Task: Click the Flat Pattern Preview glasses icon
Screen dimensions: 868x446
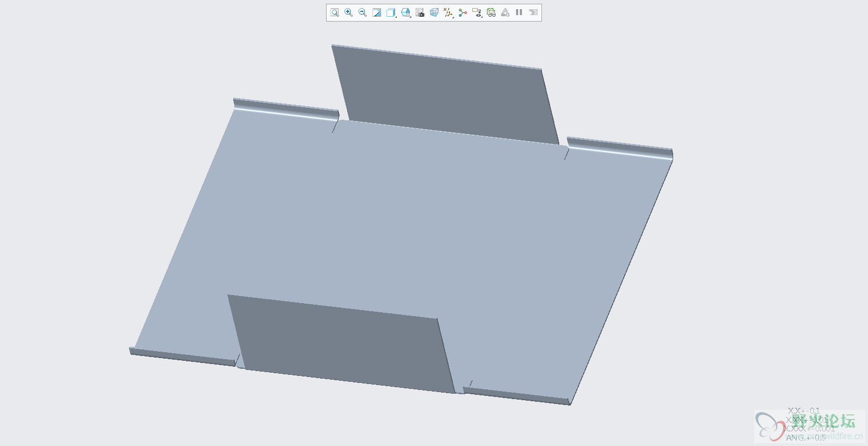Action: (491, 12)
